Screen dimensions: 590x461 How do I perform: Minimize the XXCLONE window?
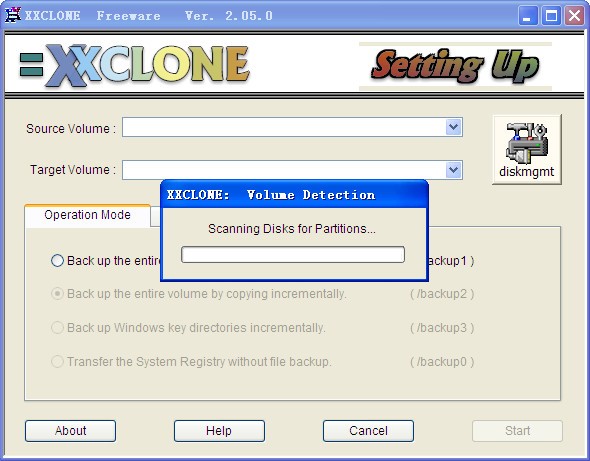528,16
